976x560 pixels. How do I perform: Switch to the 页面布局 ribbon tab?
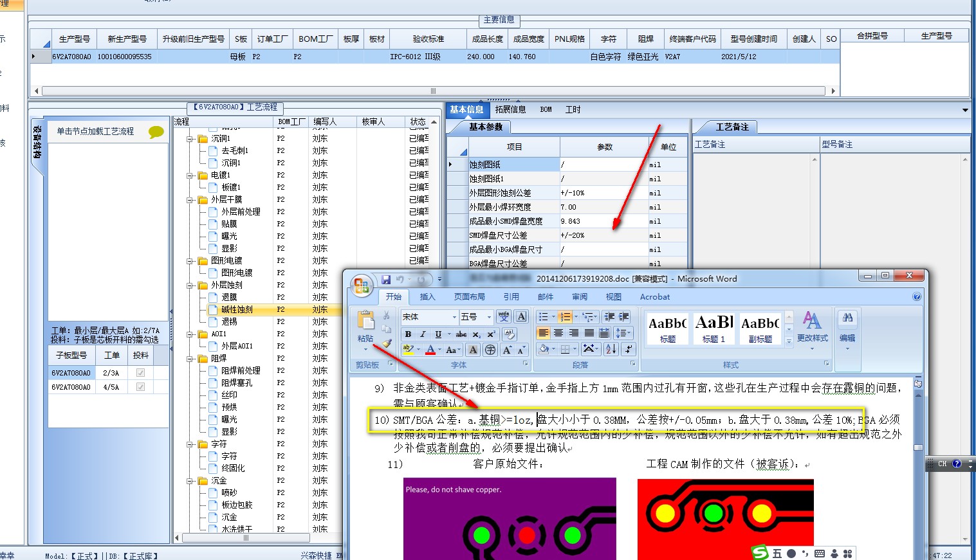click(x=470, y=297)
